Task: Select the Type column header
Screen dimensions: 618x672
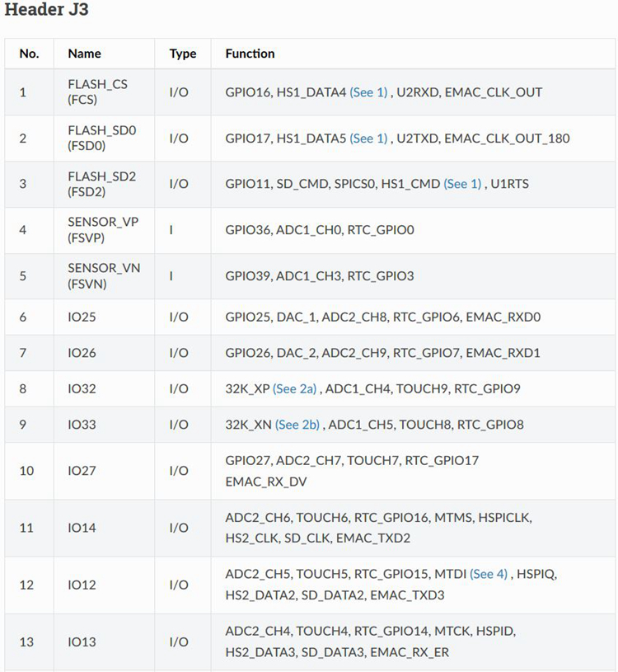Action: tap(183, 54)
